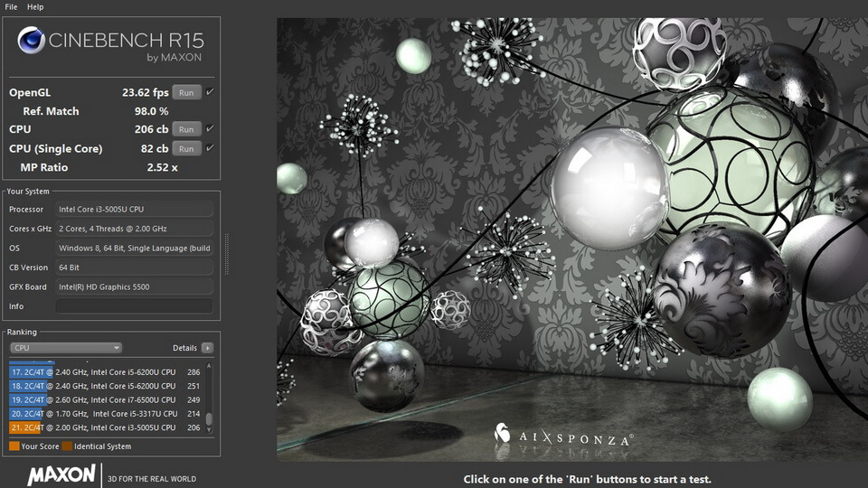Click the ranking list scroll up arrow

tap(209, 366)
